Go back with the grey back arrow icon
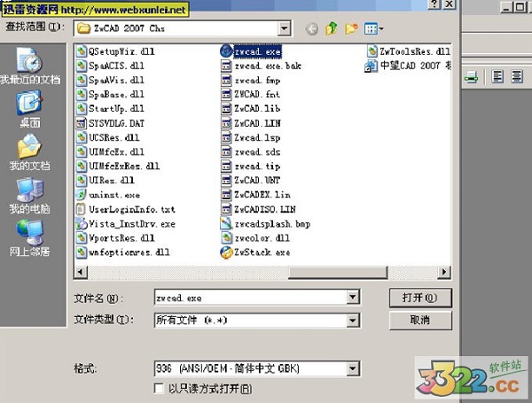This screenshot has width=532, height=403. pos(312,29)
